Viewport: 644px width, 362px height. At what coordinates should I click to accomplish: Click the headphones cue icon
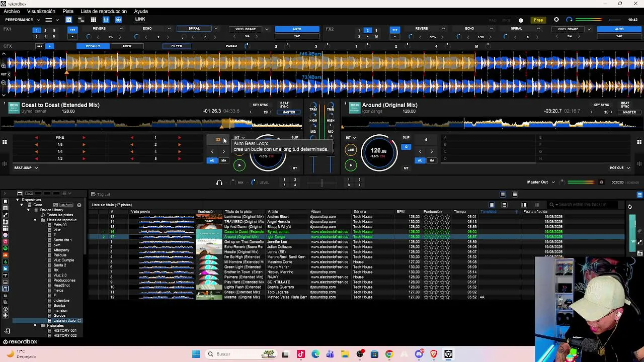point(219,183)
